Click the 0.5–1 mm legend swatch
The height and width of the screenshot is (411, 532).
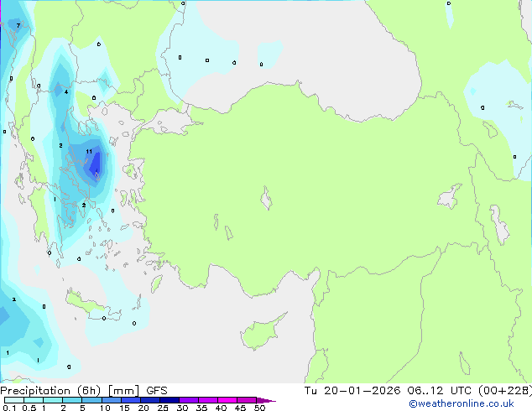(x=34, y=400)
